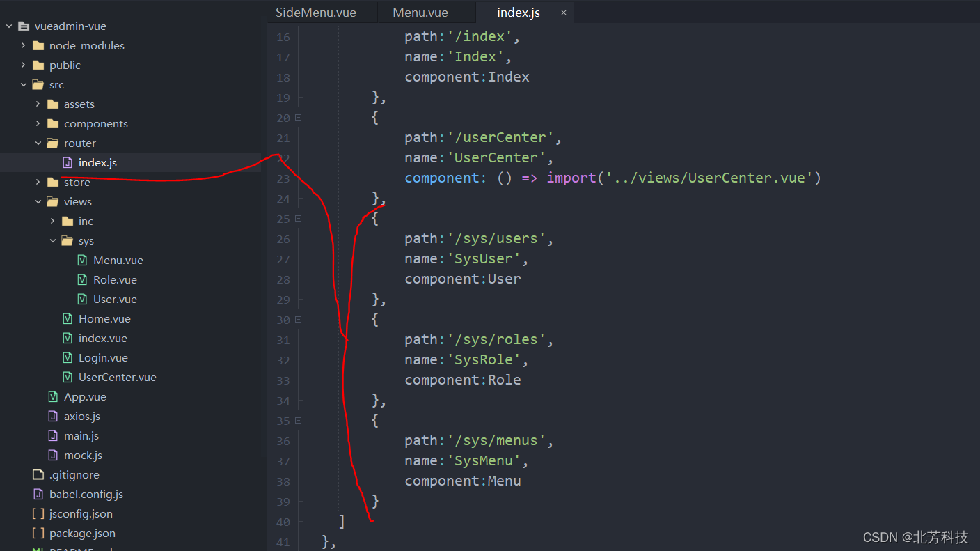Click the JS icon beside axios.js
The image size is (980, 551).
pos(53,417)
